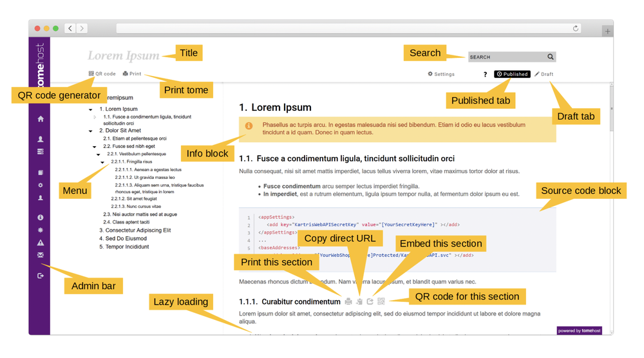The height and width of the screenshot is (358, 644).
Task: Collapse the '1. Lorem Ipsum' tree node
Action: tap(91, 110)
